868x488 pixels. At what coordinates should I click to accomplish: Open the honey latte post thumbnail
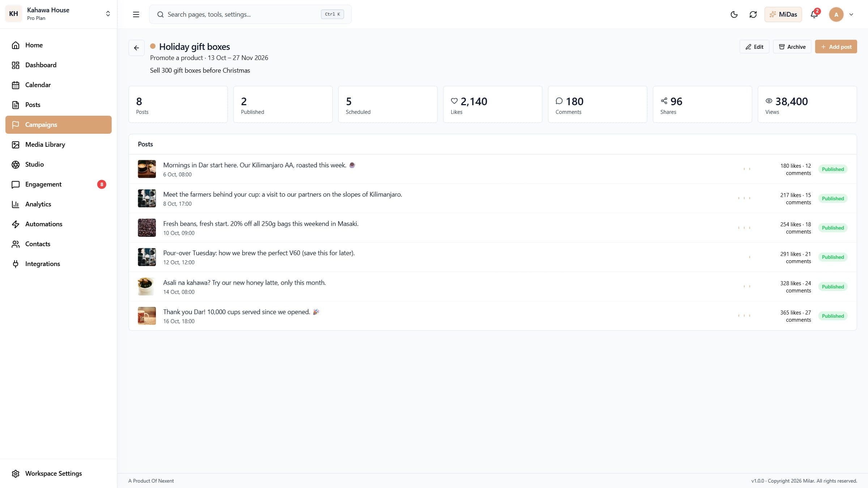point(147,286)
